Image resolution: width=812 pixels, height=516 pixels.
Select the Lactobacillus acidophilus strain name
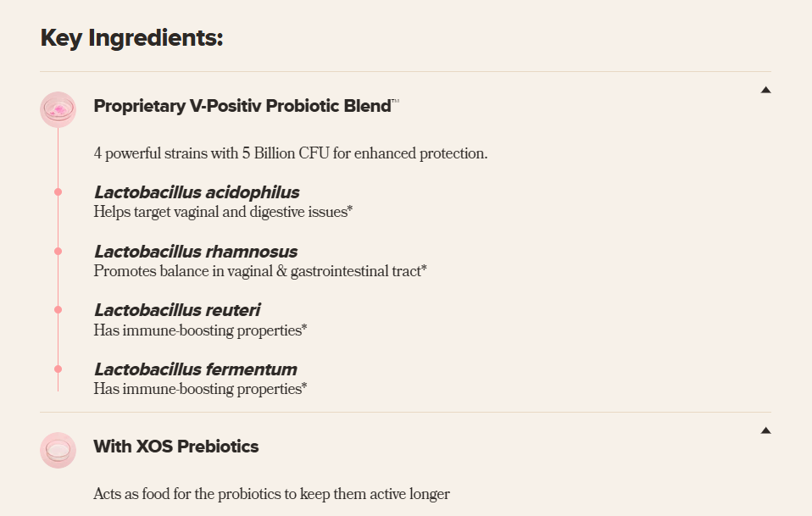click(197, 192)
